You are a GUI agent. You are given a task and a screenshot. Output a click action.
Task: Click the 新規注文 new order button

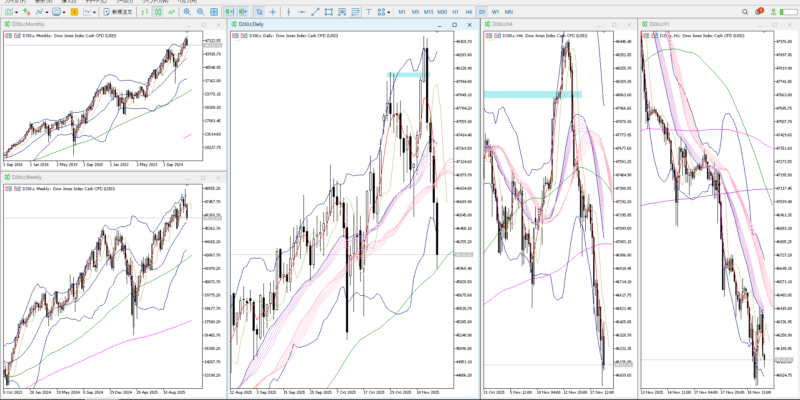118,11
